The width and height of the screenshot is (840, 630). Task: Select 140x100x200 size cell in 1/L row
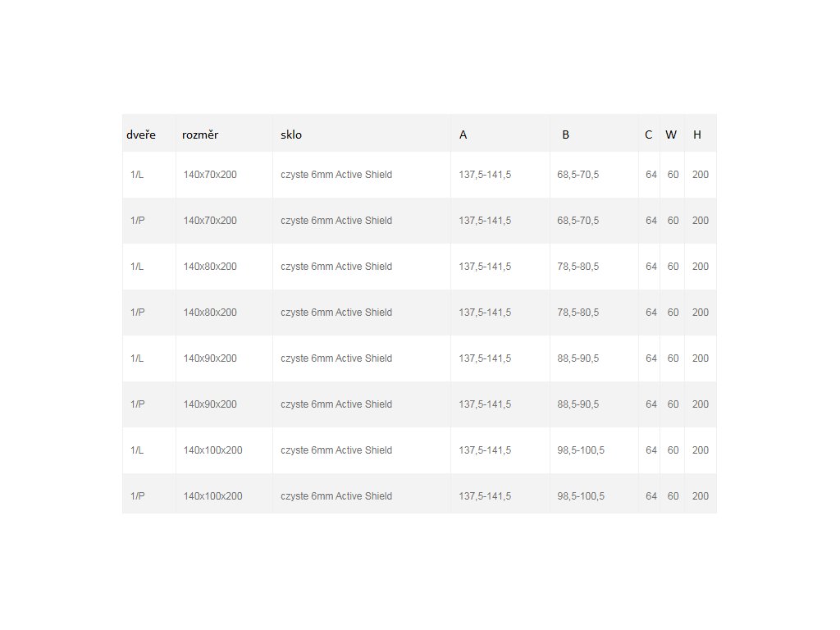coord(212,450)
